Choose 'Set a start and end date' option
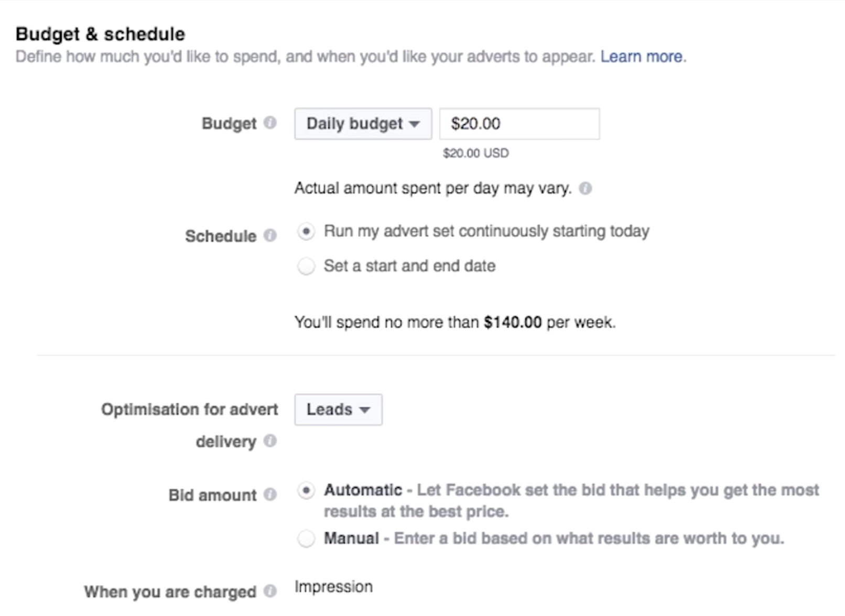The width and height of the screenshot is (845, 616). (306, 266)
